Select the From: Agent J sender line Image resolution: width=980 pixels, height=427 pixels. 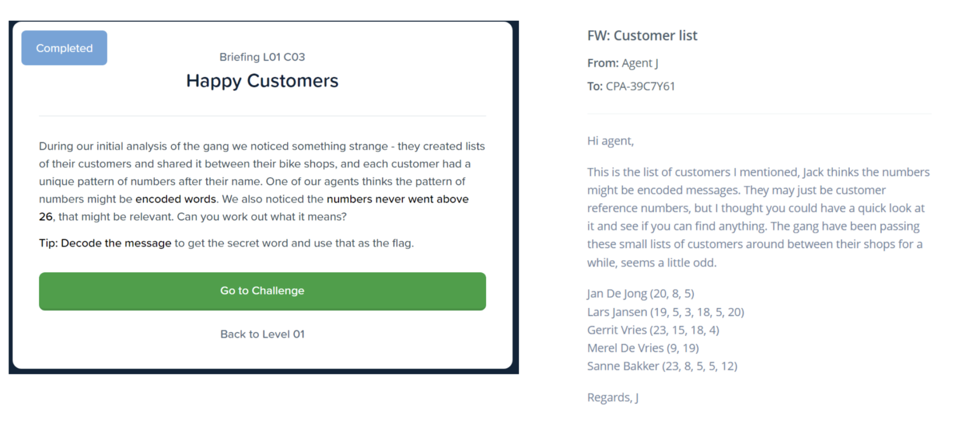point(623,63)
